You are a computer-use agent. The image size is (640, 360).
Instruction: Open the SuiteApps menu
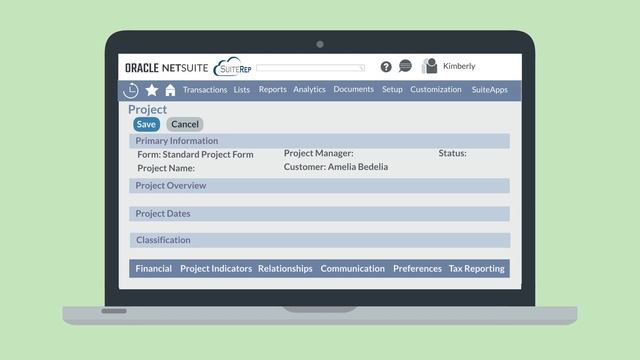point(490,90)
